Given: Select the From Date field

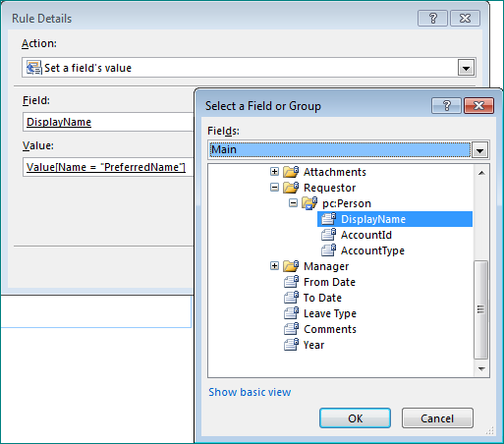Looking at the screenshot, I should pyautogui.click(x=329, y=282).
